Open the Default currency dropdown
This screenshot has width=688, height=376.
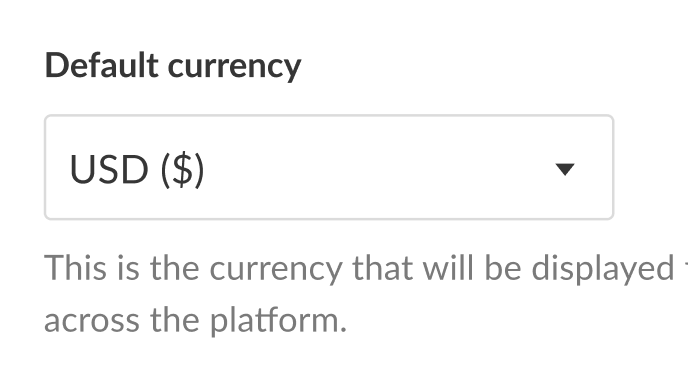329,167
